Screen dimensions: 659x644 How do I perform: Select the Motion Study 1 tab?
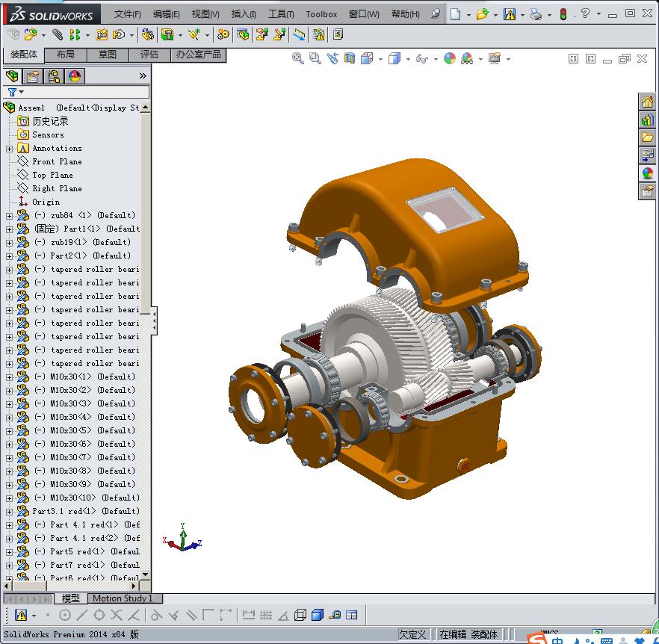[123, 598]
